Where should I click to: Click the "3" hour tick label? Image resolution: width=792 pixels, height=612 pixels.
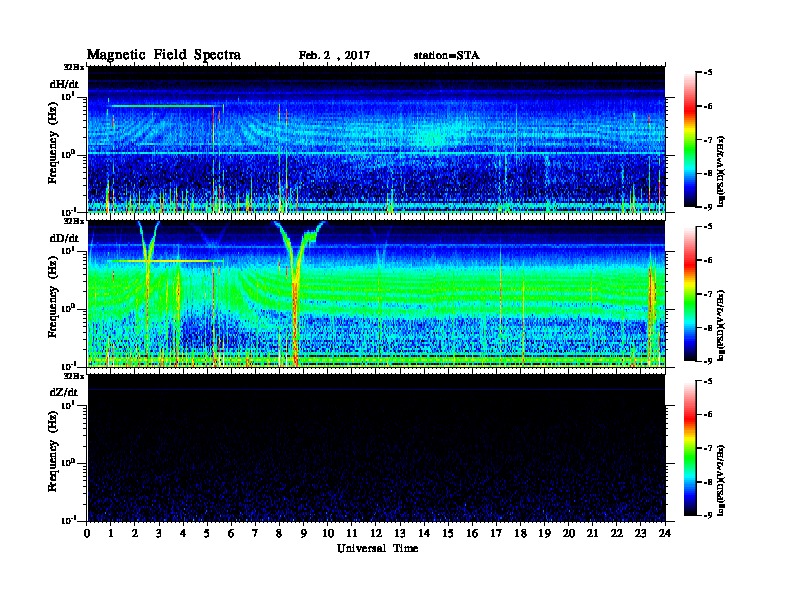pos(159,534)
